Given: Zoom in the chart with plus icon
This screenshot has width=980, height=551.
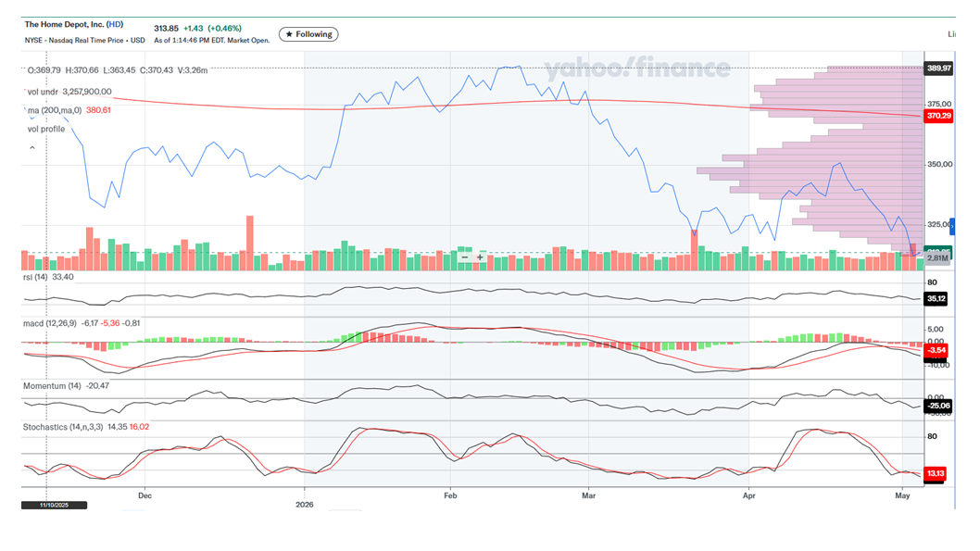Looking at the screenshot, I should pos(480,257).
